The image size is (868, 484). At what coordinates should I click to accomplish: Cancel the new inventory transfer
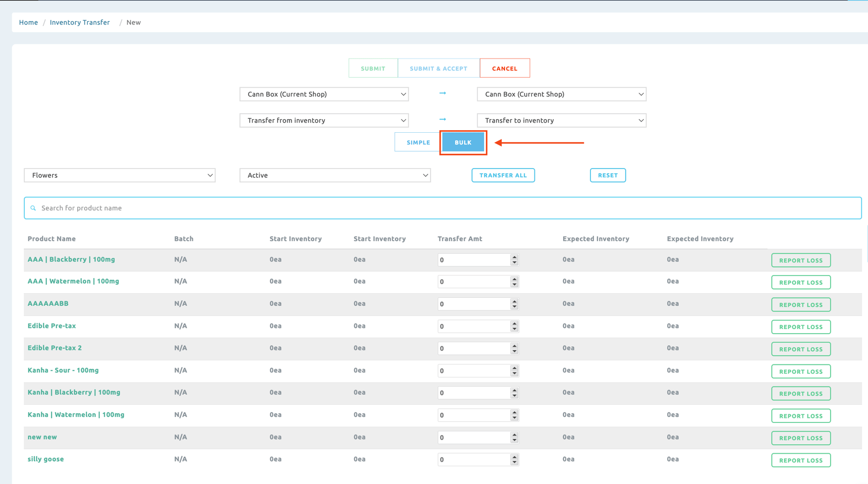pyautogui.click(x=505, y=68)
